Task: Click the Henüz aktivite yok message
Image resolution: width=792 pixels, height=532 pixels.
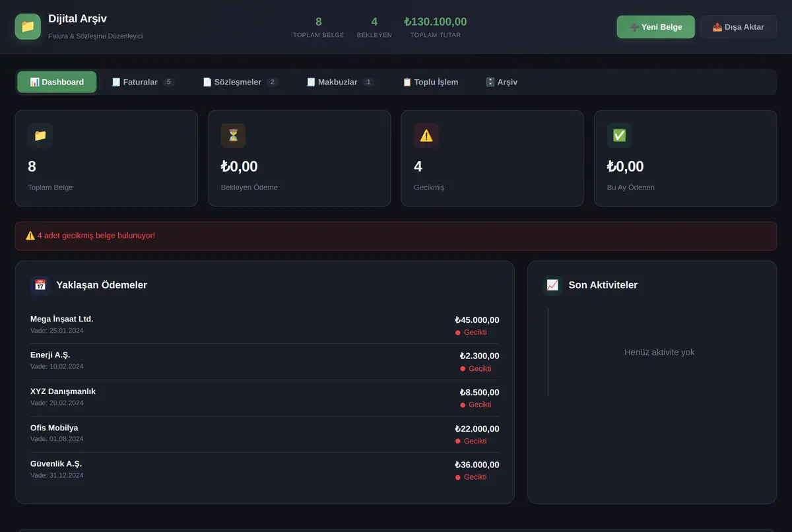Action: [659, 352]
